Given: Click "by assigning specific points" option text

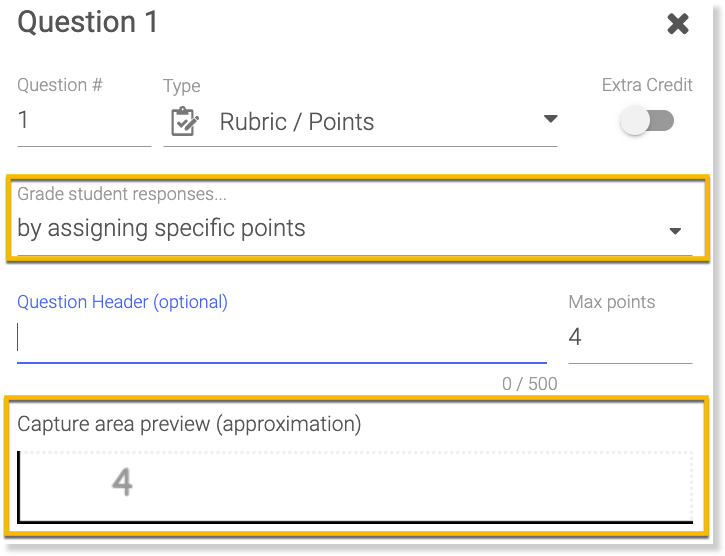Looking at the screenshot, I should [x=162, y=228].
